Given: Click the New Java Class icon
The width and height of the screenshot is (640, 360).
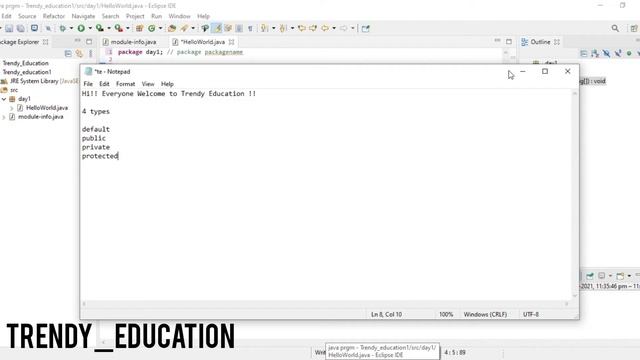Looking at the screenshot, I should [152, 28].
